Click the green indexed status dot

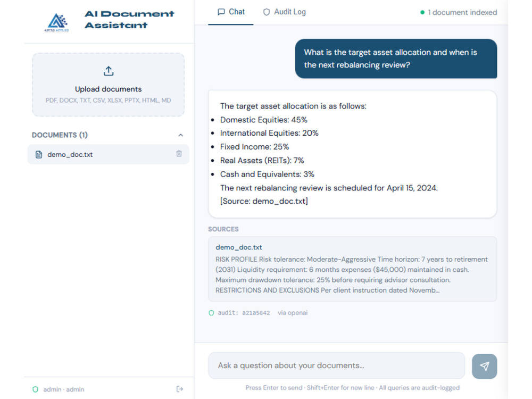[422, 12]
